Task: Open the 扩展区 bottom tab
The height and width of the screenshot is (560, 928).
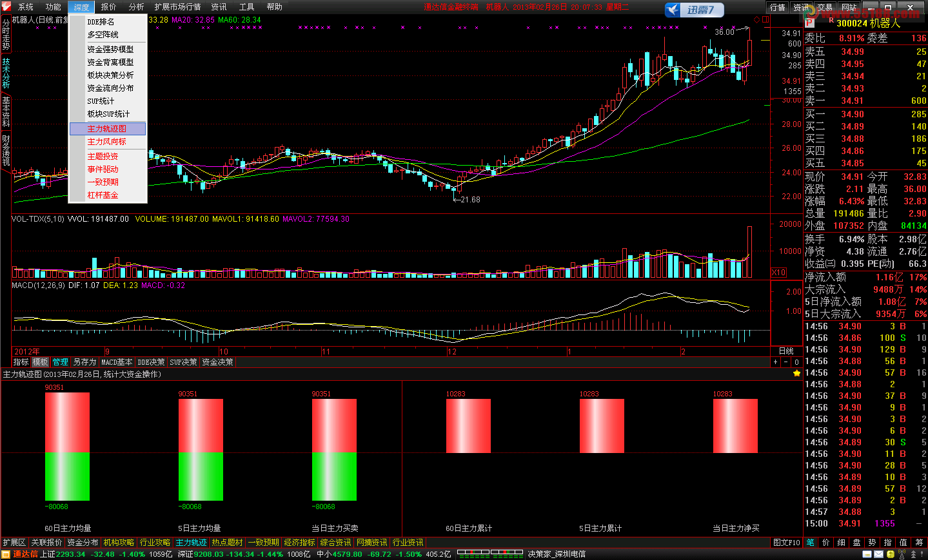Action: 14,543
